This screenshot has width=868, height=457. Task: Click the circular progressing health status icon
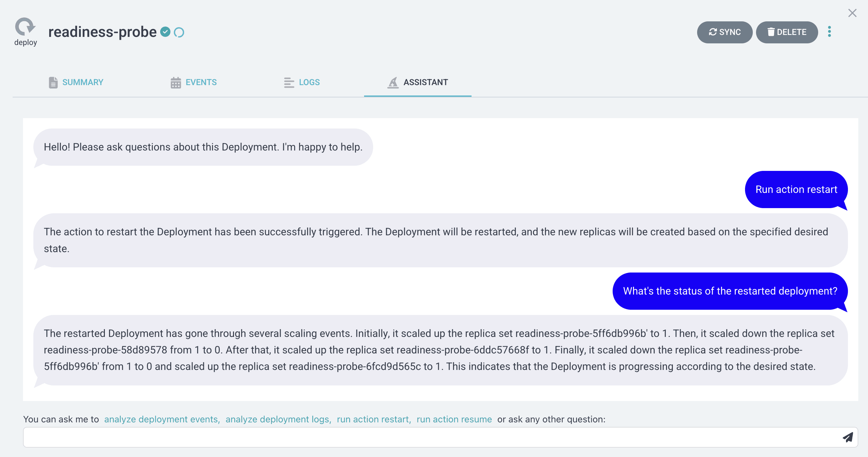(x=179, y=32)
